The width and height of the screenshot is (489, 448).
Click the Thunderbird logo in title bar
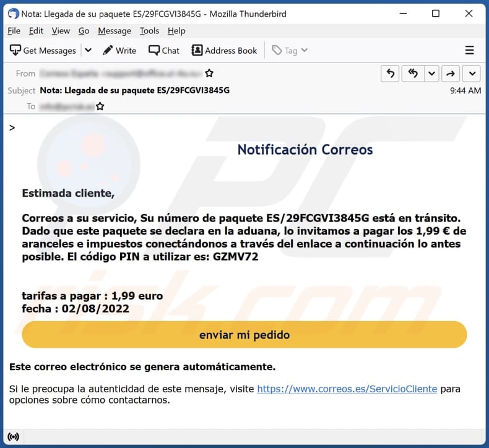13,14
